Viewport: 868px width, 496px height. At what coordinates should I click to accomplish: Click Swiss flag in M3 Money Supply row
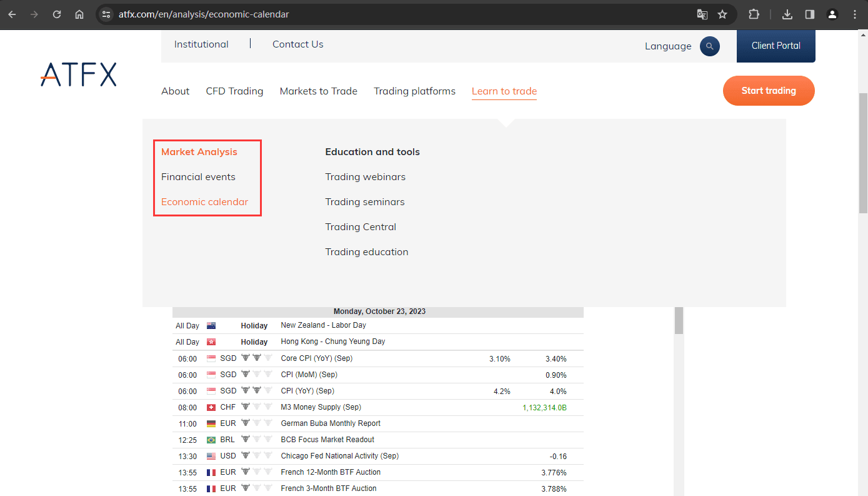tap(211, 407)
